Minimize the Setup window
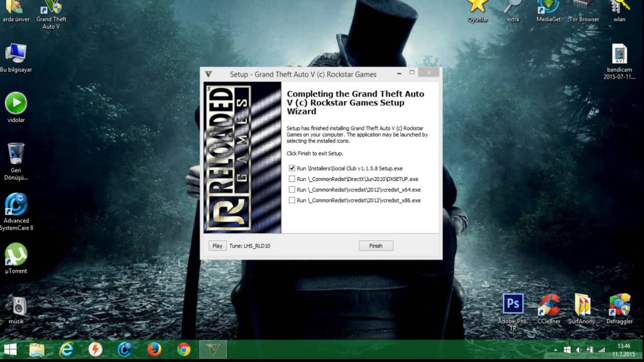644x362 pixels. (x=399, y=73)
